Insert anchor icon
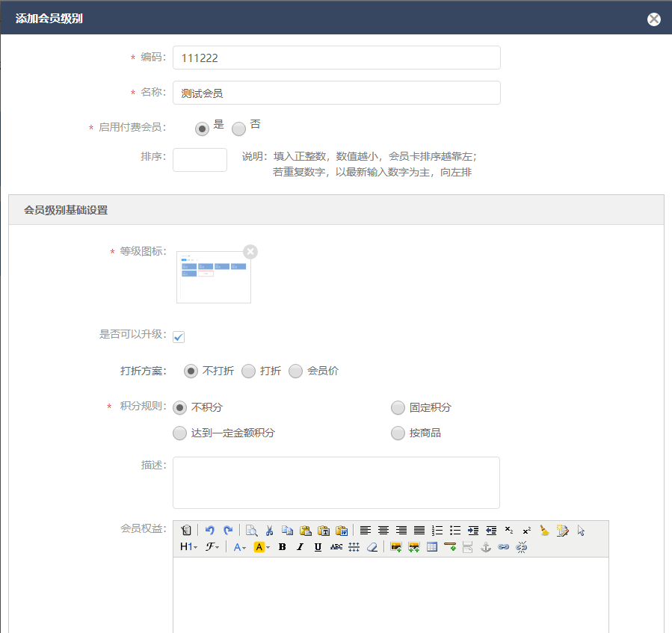This screenshot has width=672, height=633. point(486,547)
